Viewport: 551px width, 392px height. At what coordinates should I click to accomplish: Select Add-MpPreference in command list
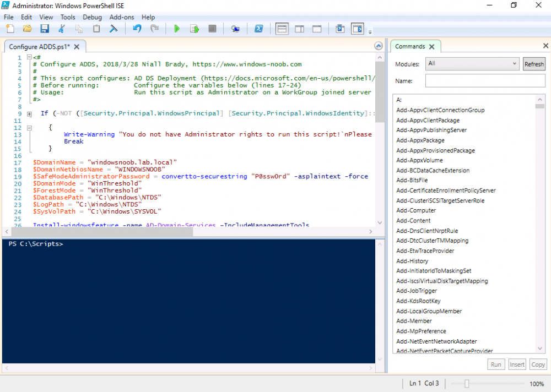pyautogui.click(x=421, y=331)
